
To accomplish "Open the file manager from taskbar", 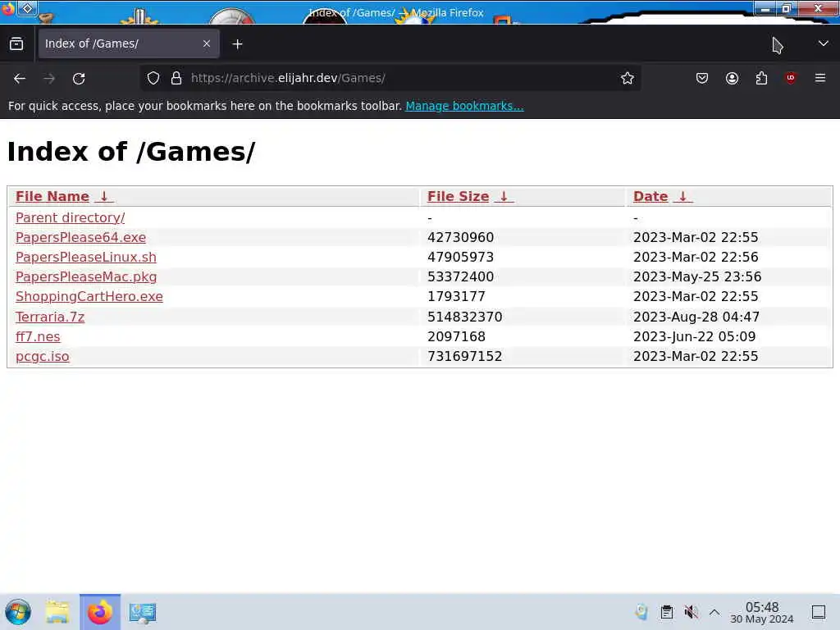I will pos(58,612).
